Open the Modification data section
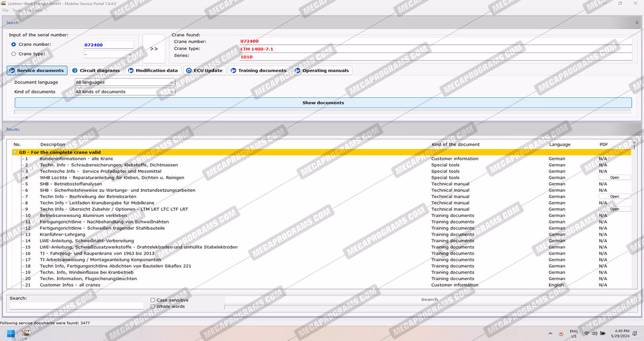Screen dimensions: 644x341 pyautogui.click(x=153, y=71)
